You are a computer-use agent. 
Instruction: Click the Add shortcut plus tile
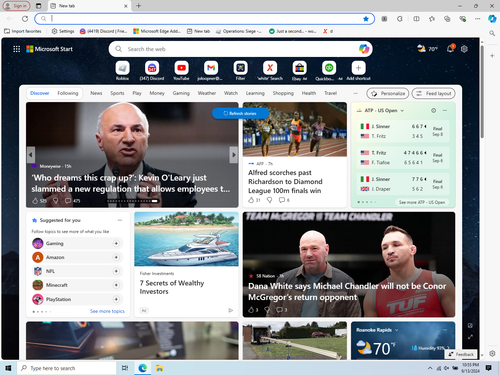[x=358, y=68]
